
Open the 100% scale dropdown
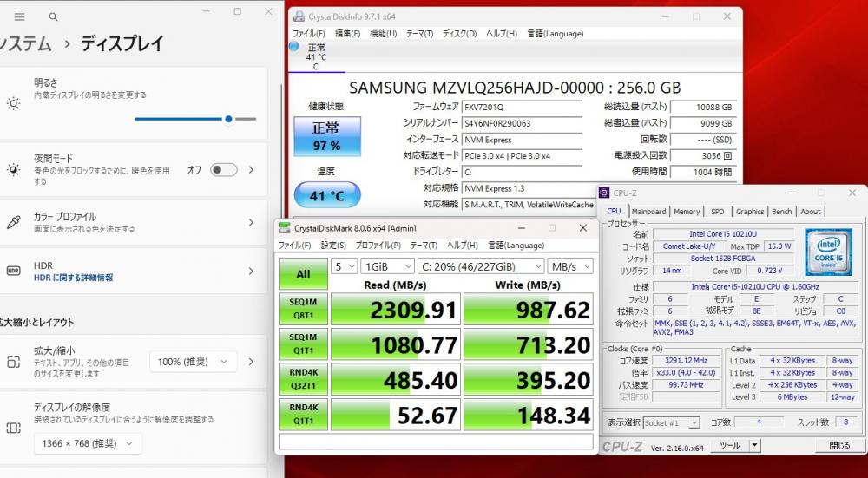pyautogui.click(x=194, y=362)
